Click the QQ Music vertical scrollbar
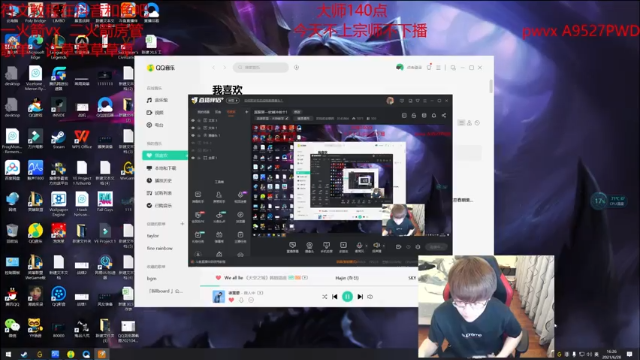The image size is (640, 360). tap(491, 86)
